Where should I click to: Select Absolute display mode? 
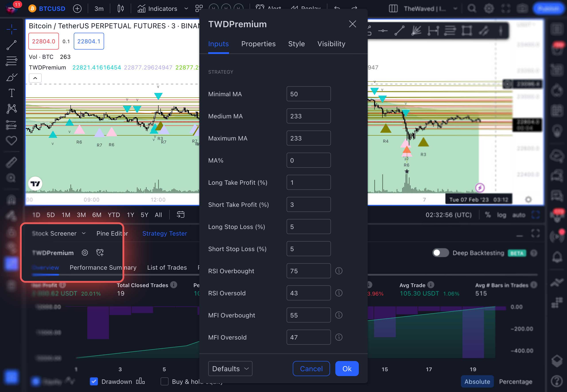[477, 381]
